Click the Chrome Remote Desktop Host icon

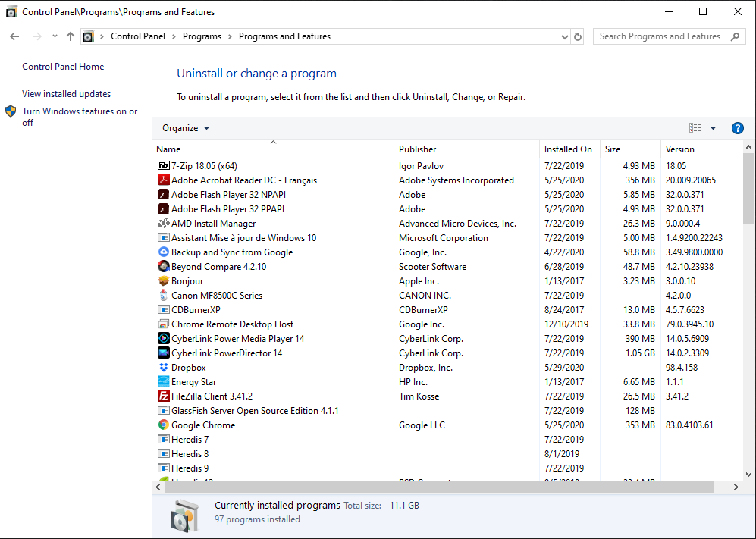pos(164,324)
